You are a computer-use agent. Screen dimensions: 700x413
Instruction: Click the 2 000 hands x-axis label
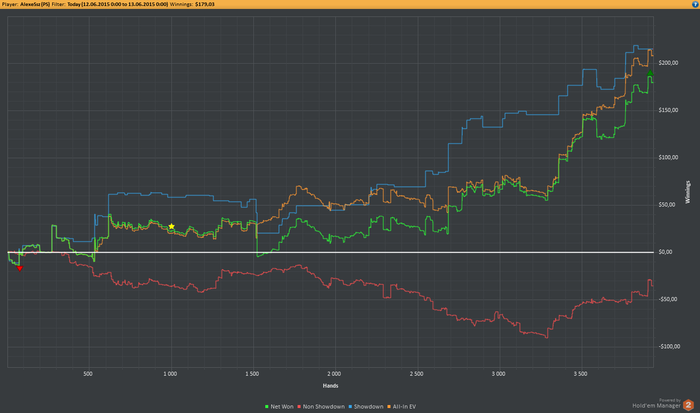(334, 374)
